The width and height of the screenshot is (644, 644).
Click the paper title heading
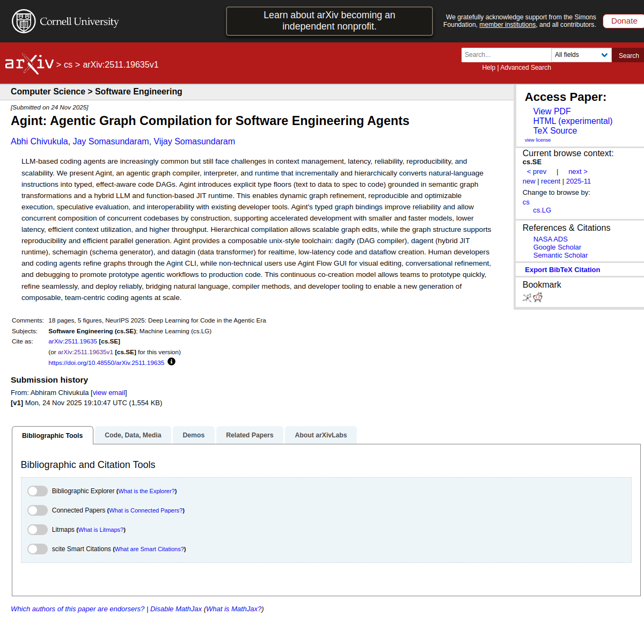tap(210, 121)
